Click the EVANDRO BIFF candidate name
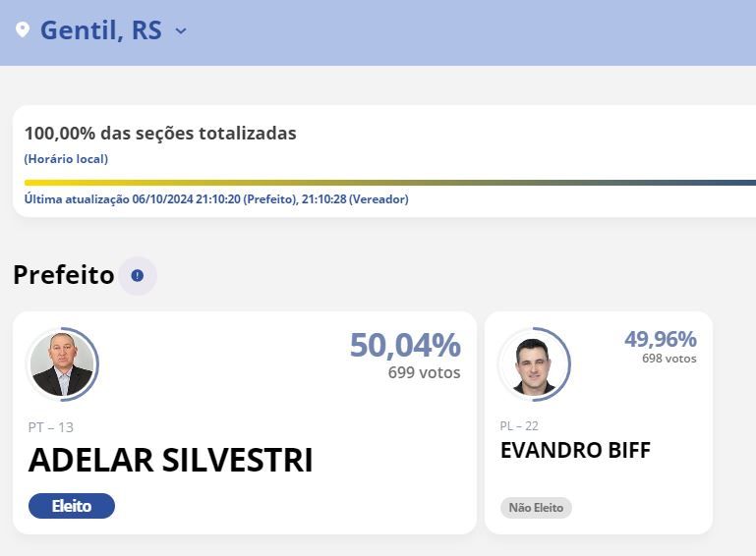Viewport: 756px width, 556px height. click(575, 451)
